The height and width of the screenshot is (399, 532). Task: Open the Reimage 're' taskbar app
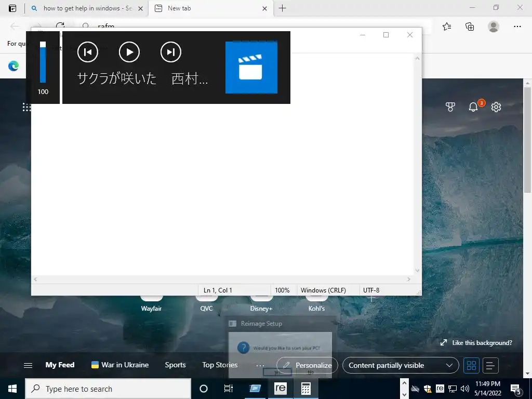click(x=280, y=389)
